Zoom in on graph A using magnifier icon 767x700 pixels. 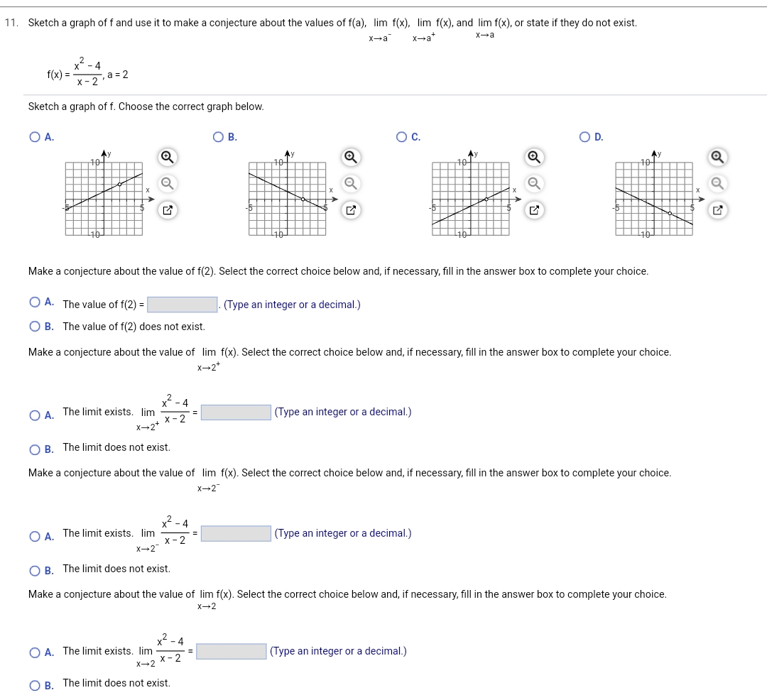pos(168,157)
